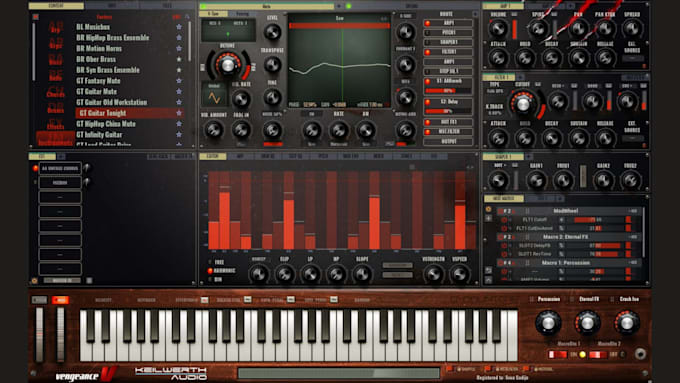The image size is (680, 383).
Task: Open the SHAPER 1 module dropdown arrow
Action: point(529,157)
